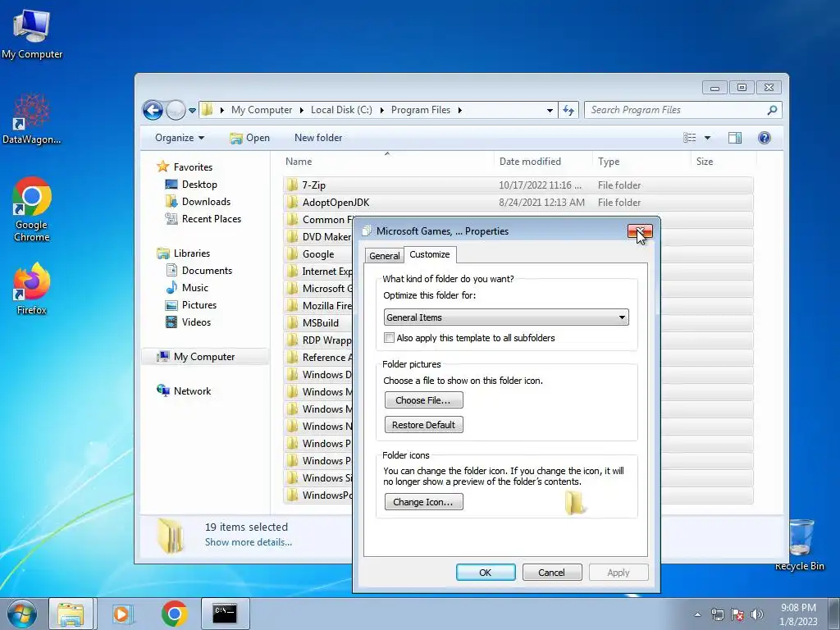Click the Reference Assemblies folder icon
The height and width of the screenshot is (630, 840).
click(292, 357)
